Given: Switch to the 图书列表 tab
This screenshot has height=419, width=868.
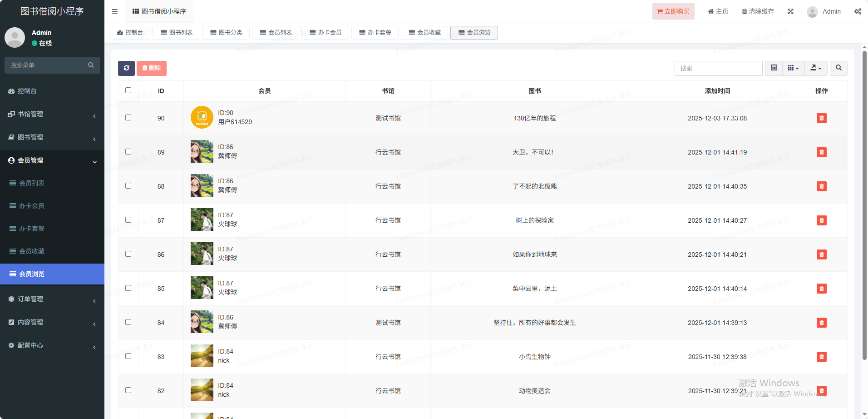Looking at the screenshot, I should tap(177, 33).
